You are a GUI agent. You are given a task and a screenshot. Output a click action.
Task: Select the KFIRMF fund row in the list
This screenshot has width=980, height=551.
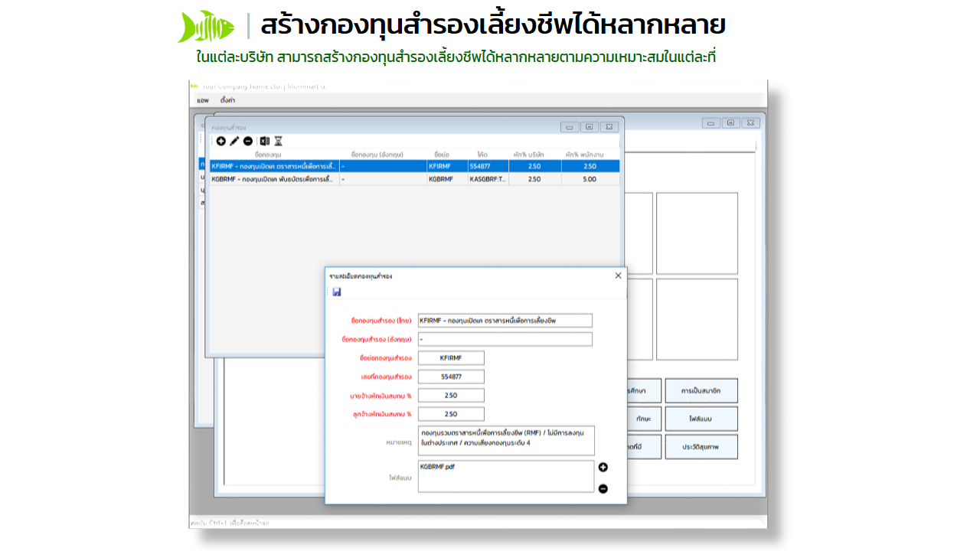point(414,166)
